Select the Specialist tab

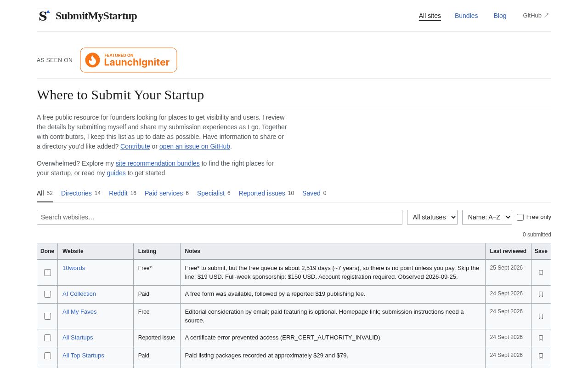(x=214, y=193)
